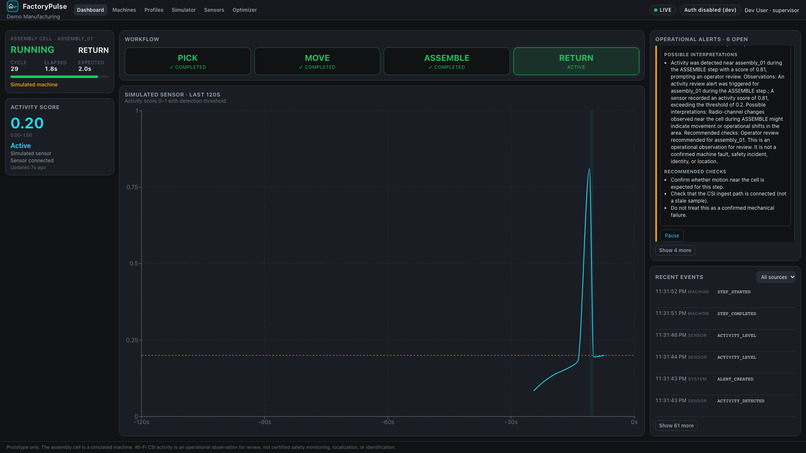The image size is (806, 453).
Task: Click the activity spike peak on chart
Action: click(589, 170)
